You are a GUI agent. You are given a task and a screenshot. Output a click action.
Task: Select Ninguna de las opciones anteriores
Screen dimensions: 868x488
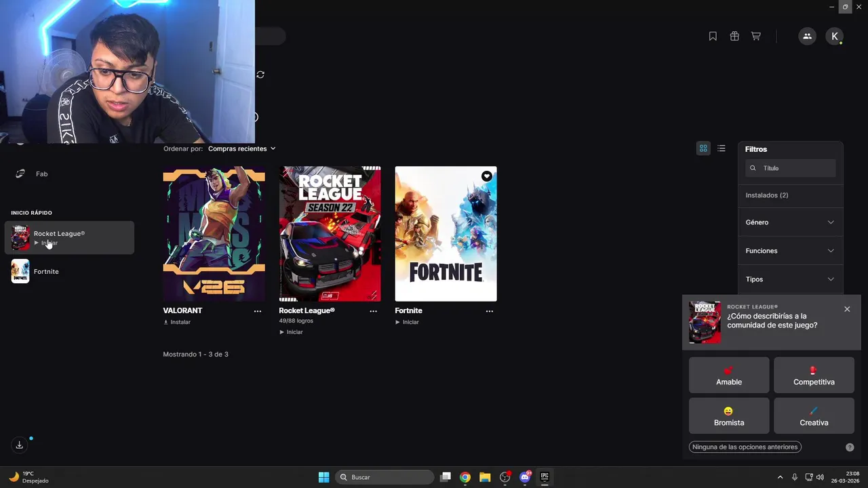tap(745, 447)
